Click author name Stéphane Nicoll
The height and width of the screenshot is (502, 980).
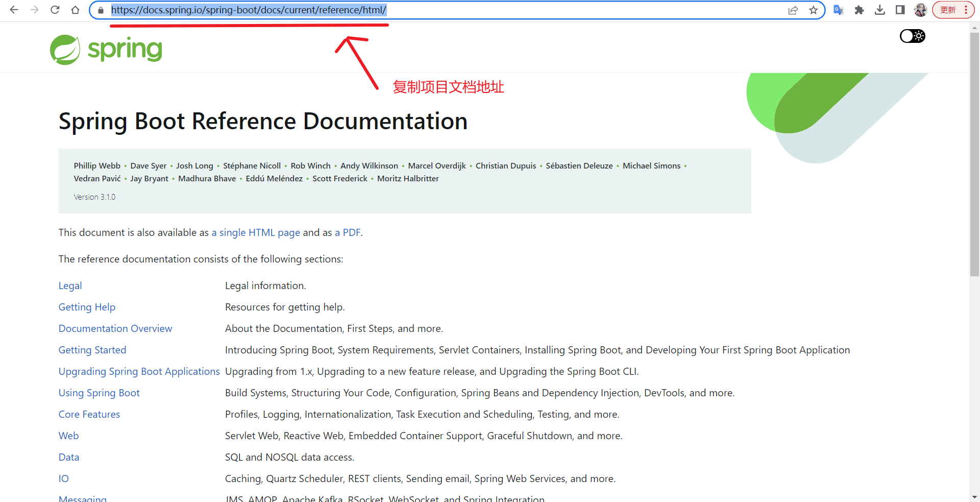[252, 166]
